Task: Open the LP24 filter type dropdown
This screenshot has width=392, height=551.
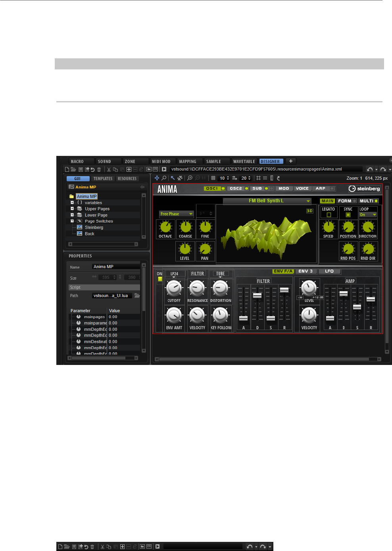Action: [x=175, y=274]
